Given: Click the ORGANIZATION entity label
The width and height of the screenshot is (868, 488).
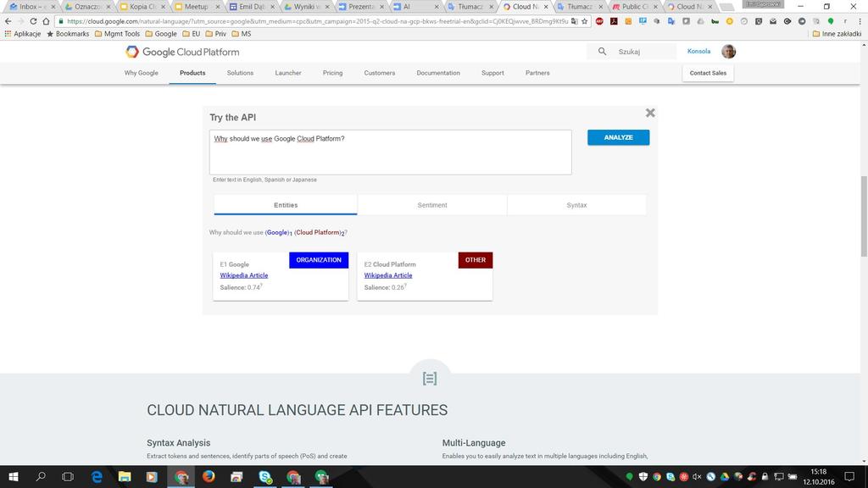Looking at the screenshot, I should pos(319,260).
